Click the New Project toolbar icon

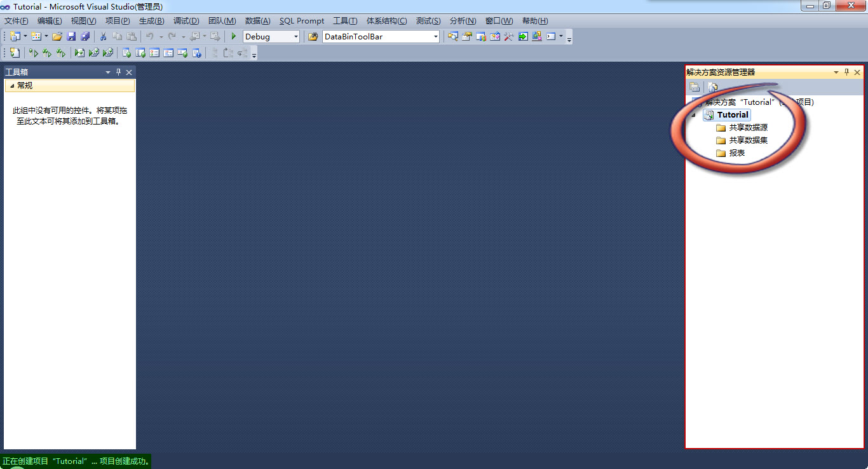[x=15, y=37]
